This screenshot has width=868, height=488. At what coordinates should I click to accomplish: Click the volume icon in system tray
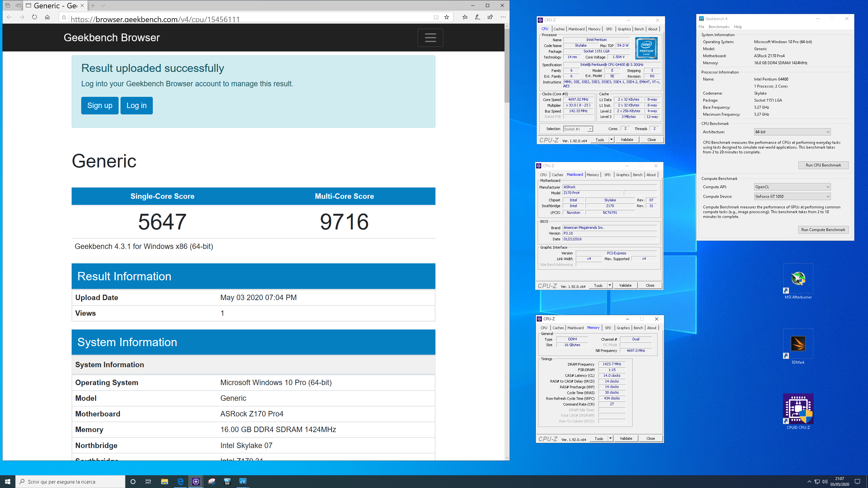click(x=825, y=481)
